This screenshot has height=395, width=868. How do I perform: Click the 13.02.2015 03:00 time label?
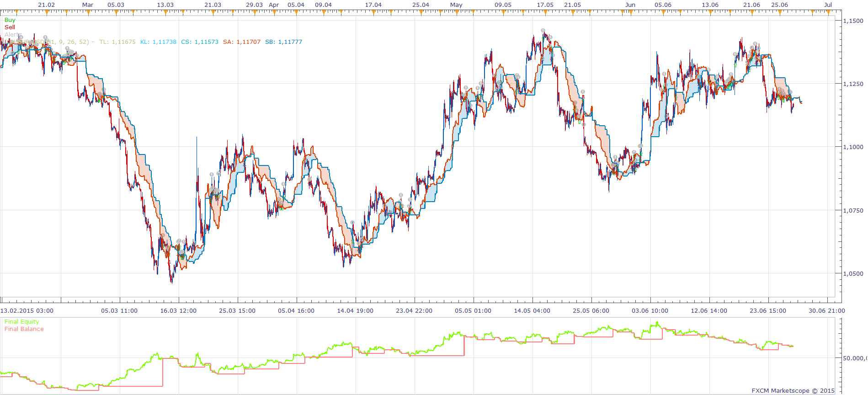(x=27, y=311)
